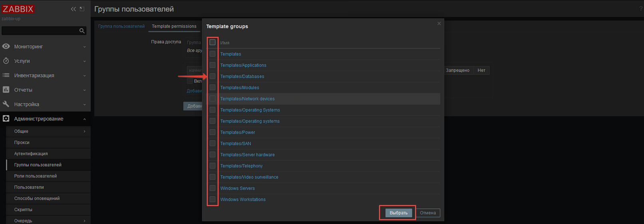Check the Templates/Server hardware checkbox
The height and width of the screenshot is (224, 644).
(213, 154)
